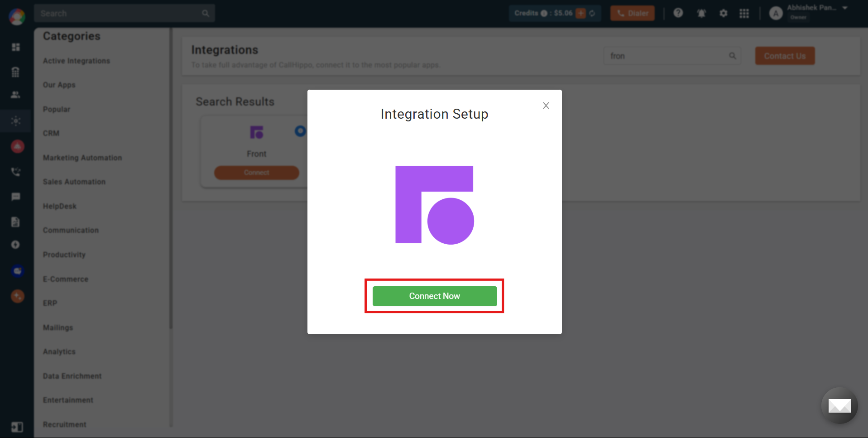The height and width of the screenshot is (438, 868).
Task: Click the Contact Us button
Action: click(785, 56)
